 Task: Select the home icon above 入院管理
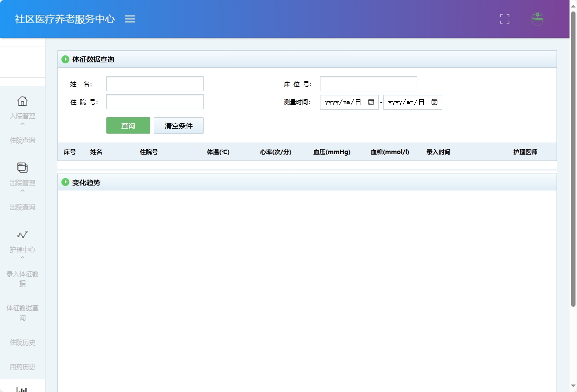point(22,101)
